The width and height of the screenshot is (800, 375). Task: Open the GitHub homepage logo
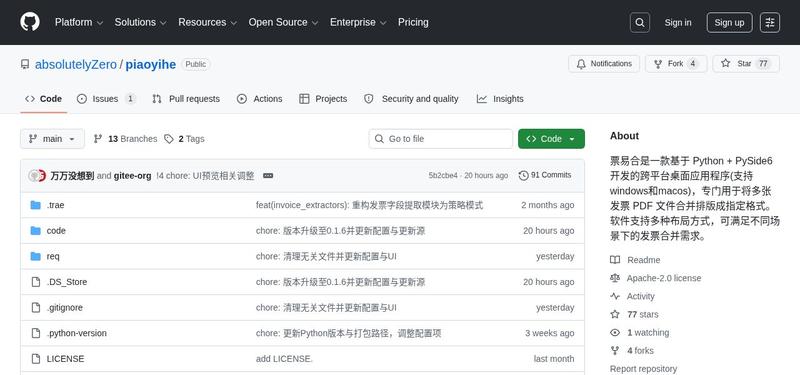click(30, 22)
